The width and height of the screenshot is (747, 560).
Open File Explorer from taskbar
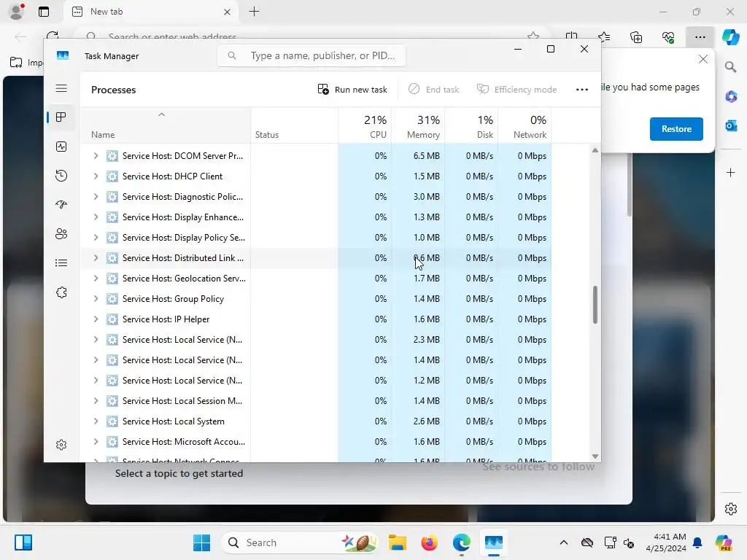(x=398, y=542)
